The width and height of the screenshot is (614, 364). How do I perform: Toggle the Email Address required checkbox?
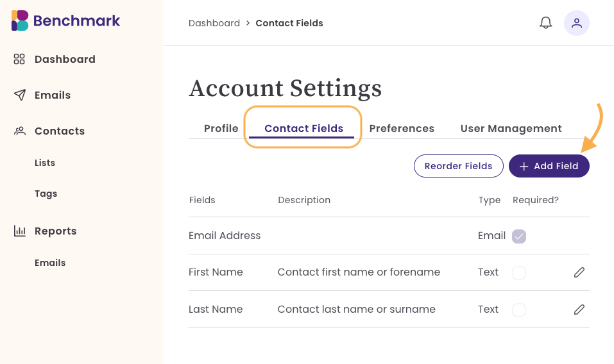point(519,236)
